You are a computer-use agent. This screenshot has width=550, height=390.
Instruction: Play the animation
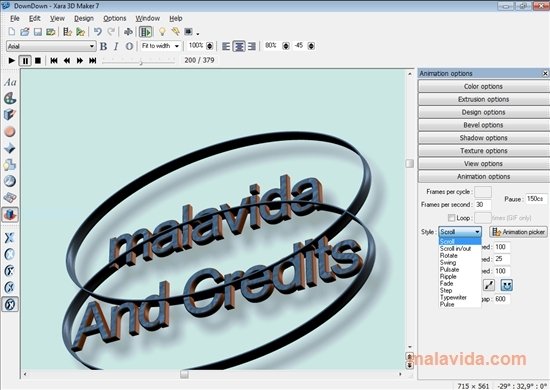pyautogui.click(x=11, y=61)
